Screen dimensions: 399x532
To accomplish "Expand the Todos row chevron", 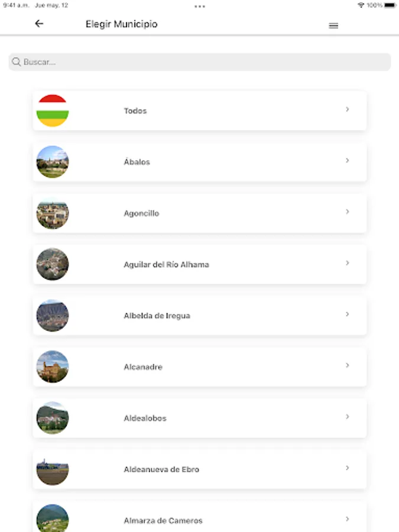I will point(347,109).
